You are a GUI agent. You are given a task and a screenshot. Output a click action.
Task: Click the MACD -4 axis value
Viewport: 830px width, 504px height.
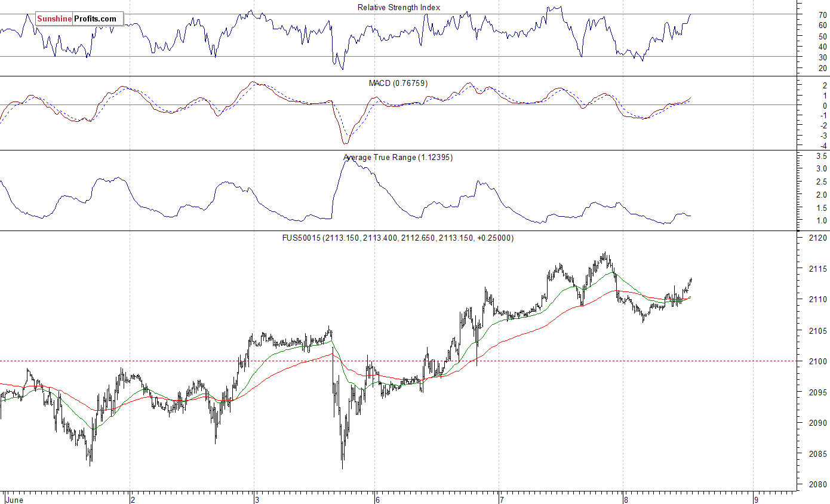pyautogui.click(x=823, y=146)
